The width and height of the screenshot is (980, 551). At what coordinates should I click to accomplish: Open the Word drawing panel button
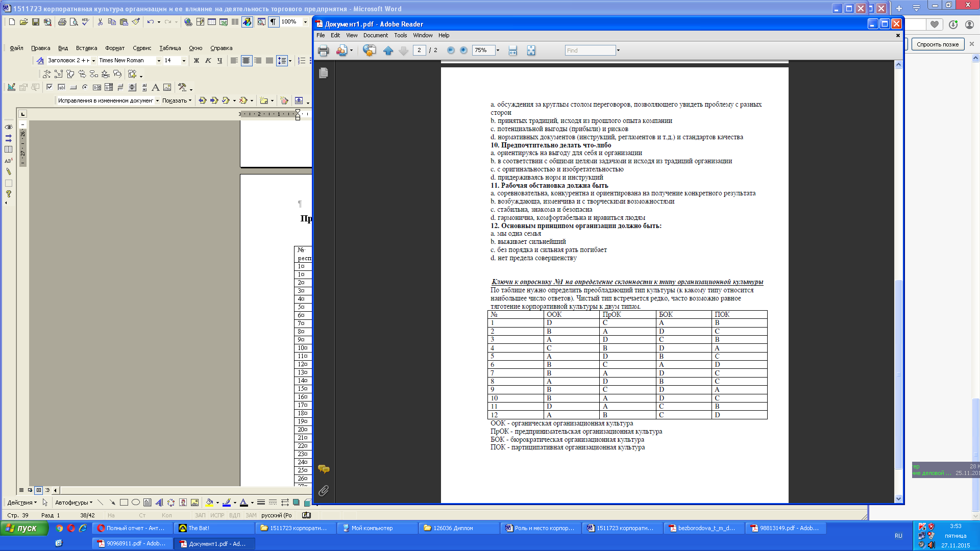[x=248, y=22]
